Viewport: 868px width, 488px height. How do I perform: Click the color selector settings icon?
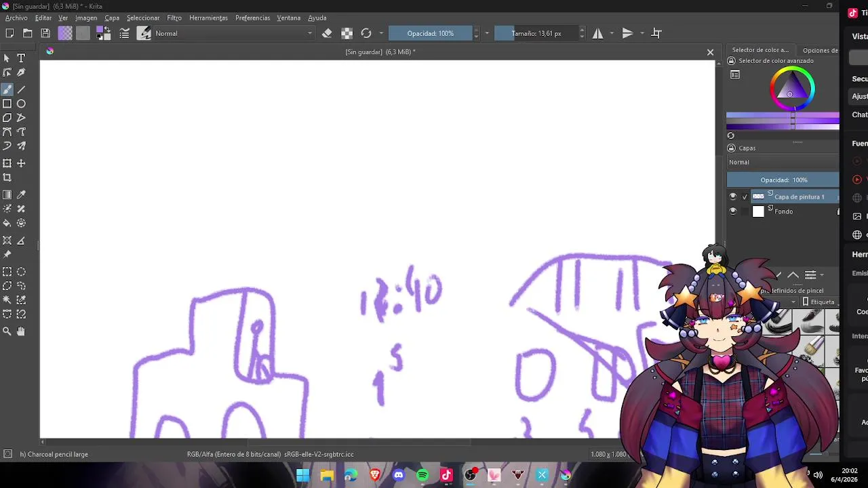735,75
